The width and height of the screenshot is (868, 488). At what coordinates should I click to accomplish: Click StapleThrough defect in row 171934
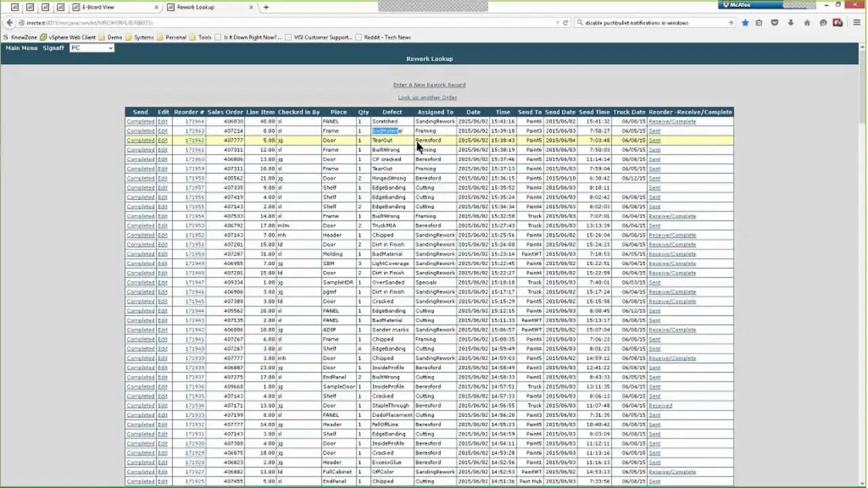coord(391,405)
